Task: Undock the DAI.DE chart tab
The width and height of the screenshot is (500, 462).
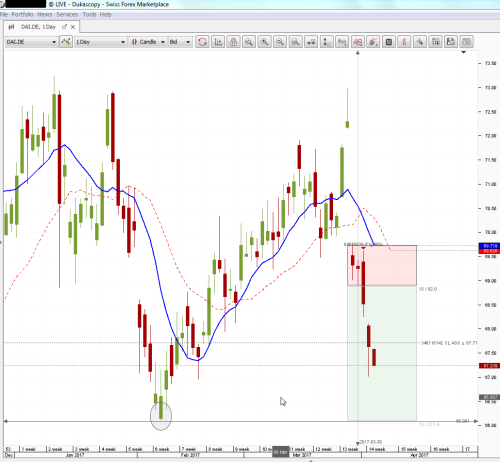Action: coord(64,27)
